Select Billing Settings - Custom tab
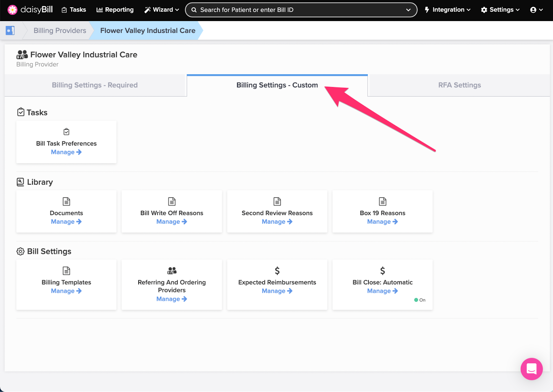 277,85
